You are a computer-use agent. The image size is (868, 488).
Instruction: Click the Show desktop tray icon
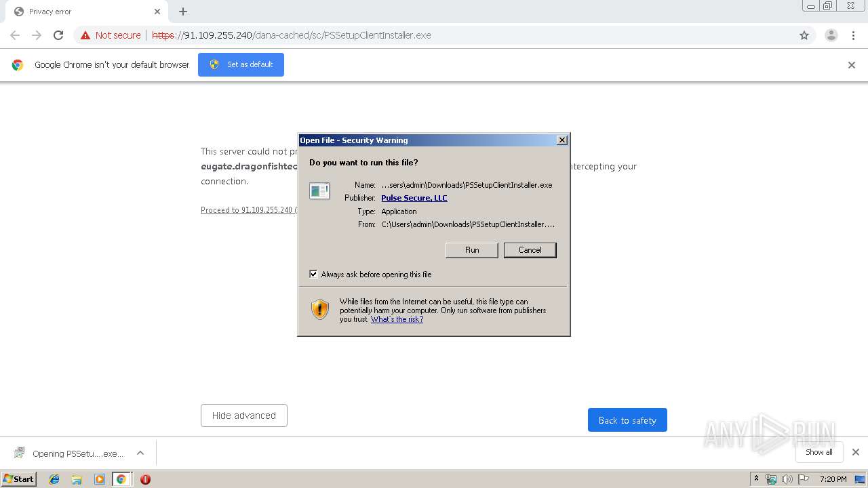tap(861, 479)
